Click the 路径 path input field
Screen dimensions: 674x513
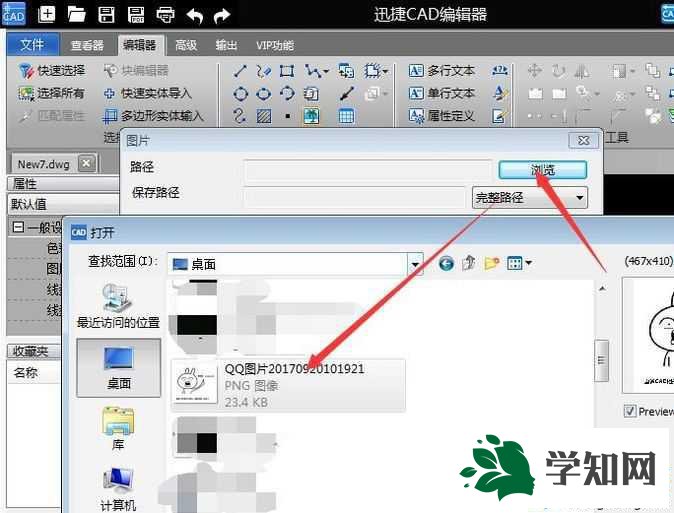tap(368, 170)
